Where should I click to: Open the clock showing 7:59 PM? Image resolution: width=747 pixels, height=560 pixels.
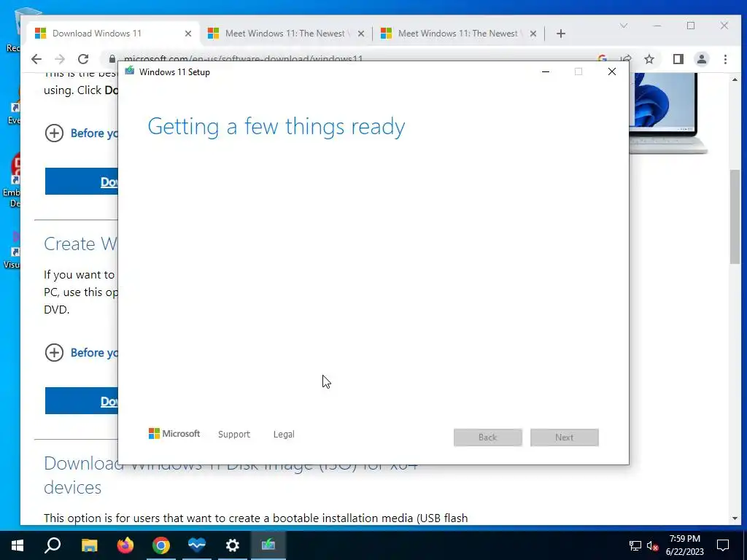pyautogui.click(x=684, y=545)
